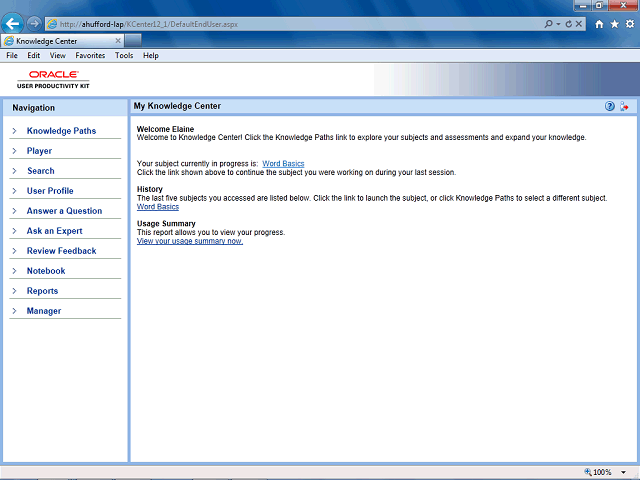The width and height of the screenshot is (640, 480).
Task: Click the My Knowledge Center title text
Action: (x=177, y=106)
